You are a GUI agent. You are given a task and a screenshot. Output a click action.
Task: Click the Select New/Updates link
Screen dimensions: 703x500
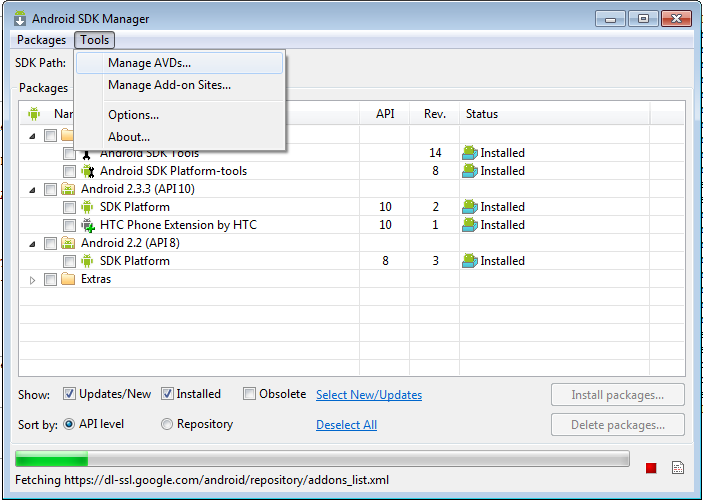pos(368,395)
